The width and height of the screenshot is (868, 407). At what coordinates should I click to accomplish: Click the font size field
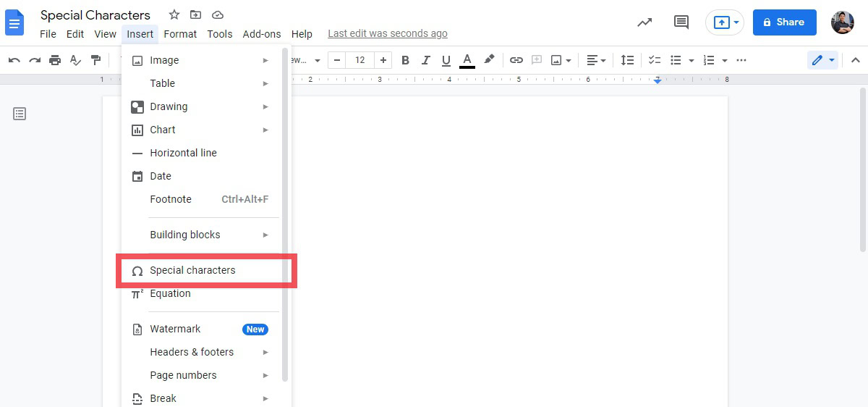click(x=359, y=60)
